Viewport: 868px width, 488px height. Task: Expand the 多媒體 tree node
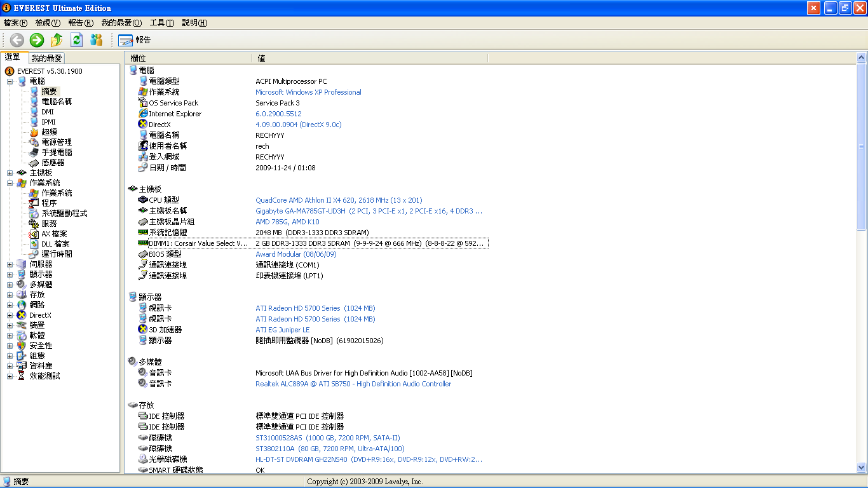coord(10,285)
